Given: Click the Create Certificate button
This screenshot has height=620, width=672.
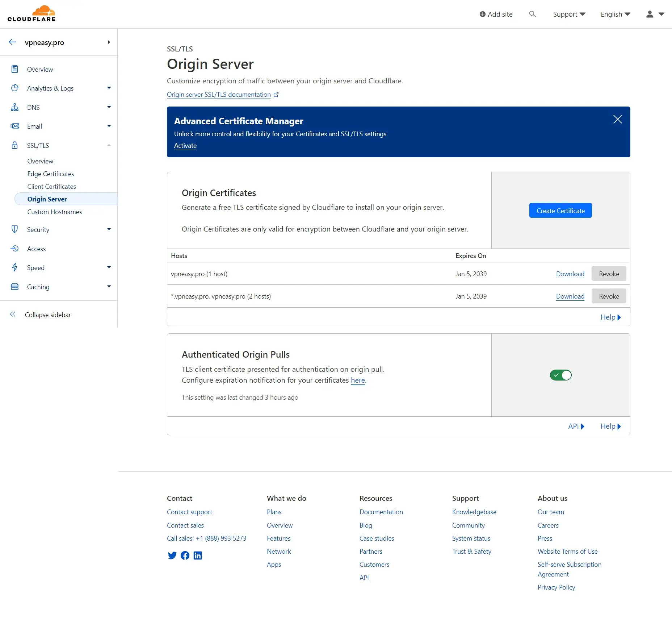Looking at the screenshot, I should [560, 211].
